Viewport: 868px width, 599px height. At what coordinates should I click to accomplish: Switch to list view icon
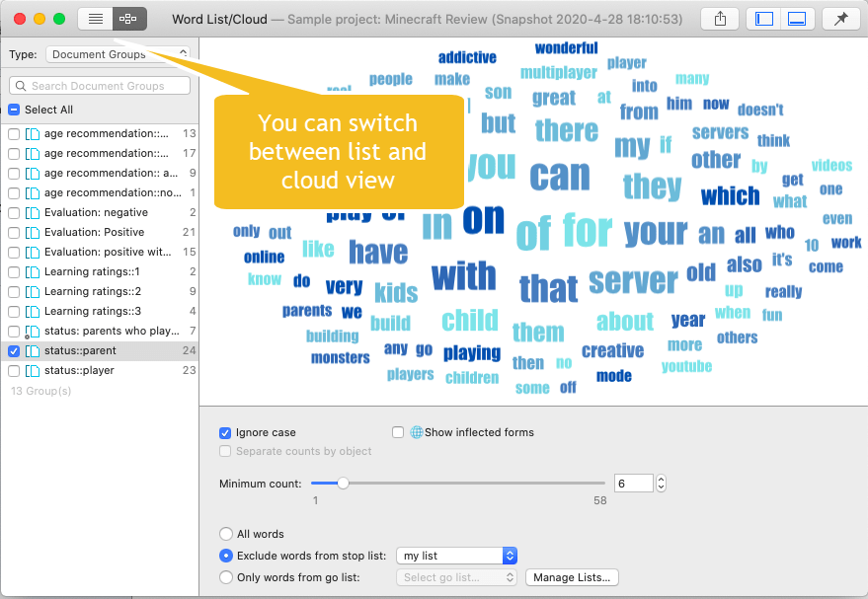(x=96, y=19)
